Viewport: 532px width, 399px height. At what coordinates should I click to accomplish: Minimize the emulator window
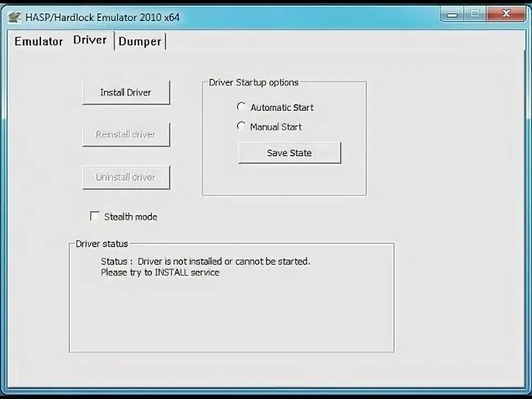click(452, 14)
